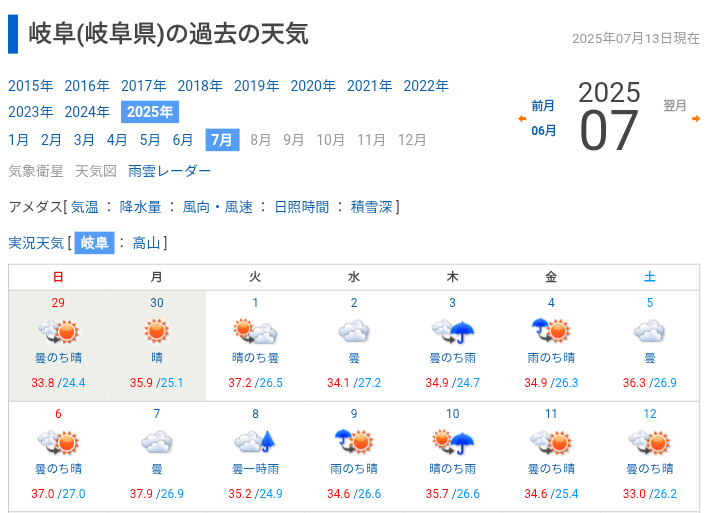This screenshot has width=720, height=513.
Task: Click date number 1 in the calendar
Action: tap(255, 303)
